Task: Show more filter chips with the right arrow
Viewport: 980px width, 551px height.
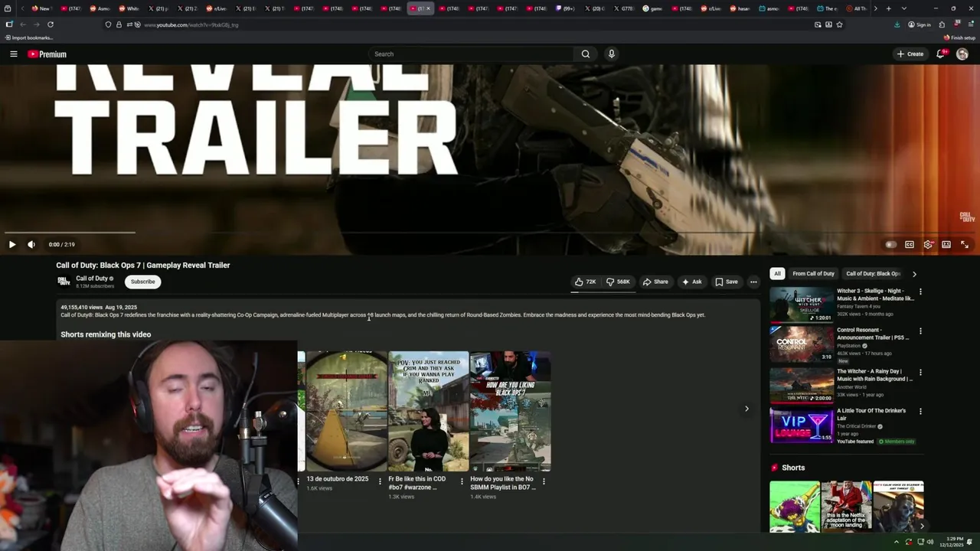Action: pos(914,273)
